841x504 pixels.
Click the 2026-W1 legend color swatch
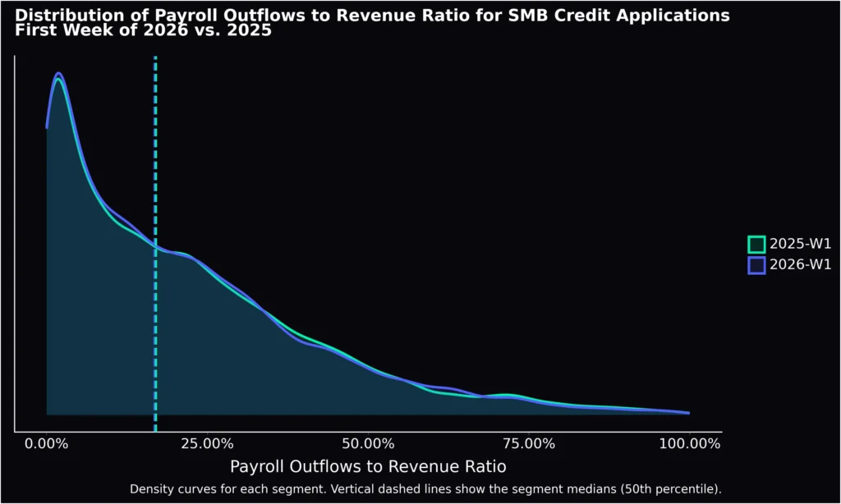[756, 265]
